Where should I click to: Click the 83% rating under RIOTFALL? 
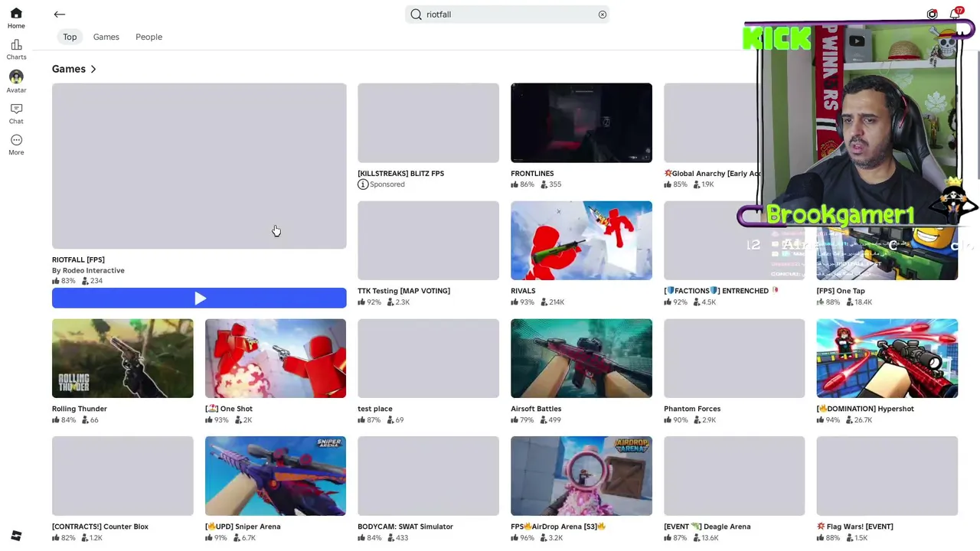(68, 281)
